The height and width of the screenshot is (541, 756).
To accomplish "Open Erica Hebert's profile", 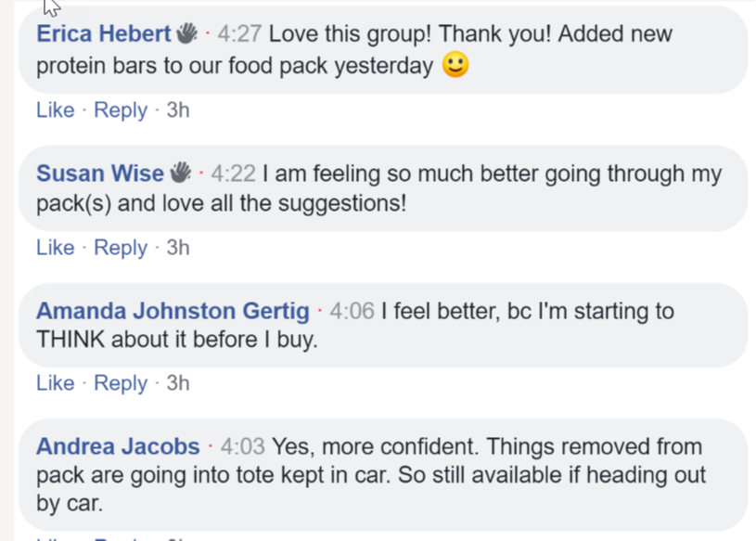I will (104, 34).
